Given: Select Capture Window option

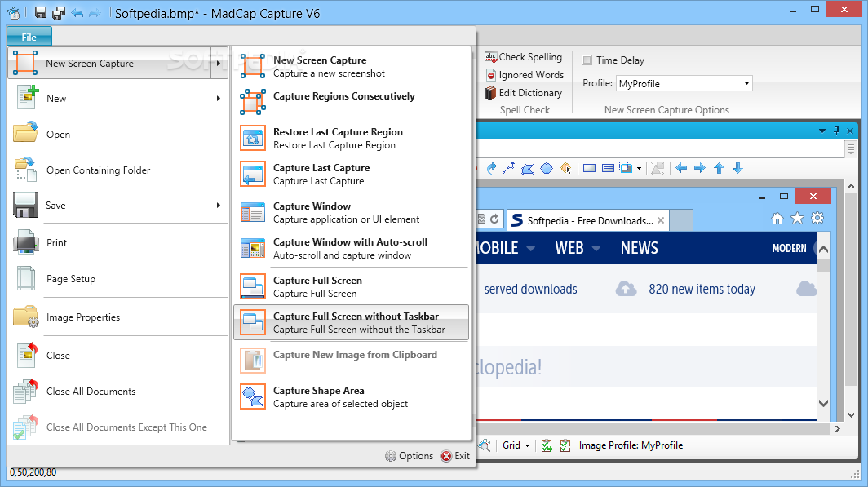Looking at the screenshot, I should [x=351, y=213].
